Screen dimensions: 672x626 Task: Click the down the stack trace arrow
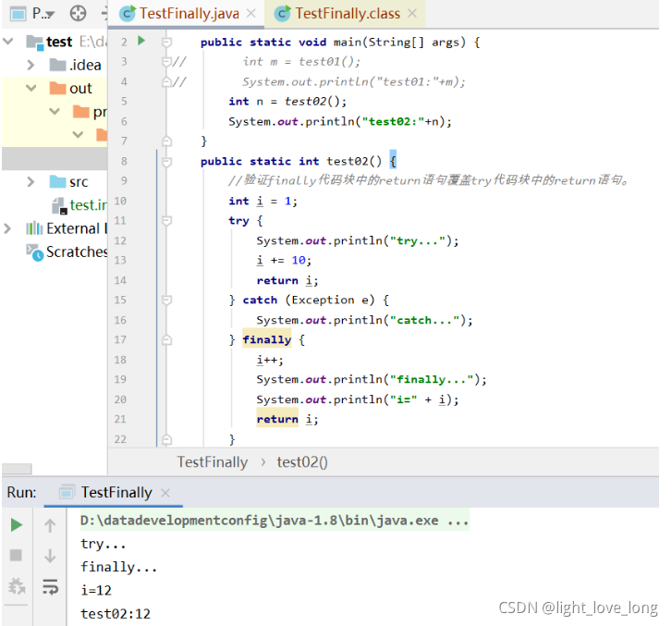[50, 556]
